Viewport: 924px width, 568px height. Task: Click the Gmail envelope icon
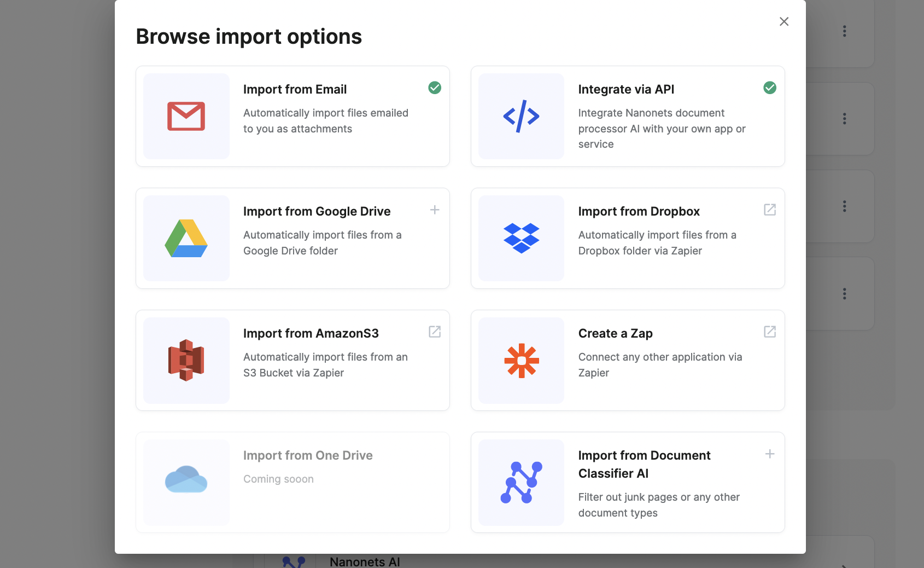pos(186,117)
